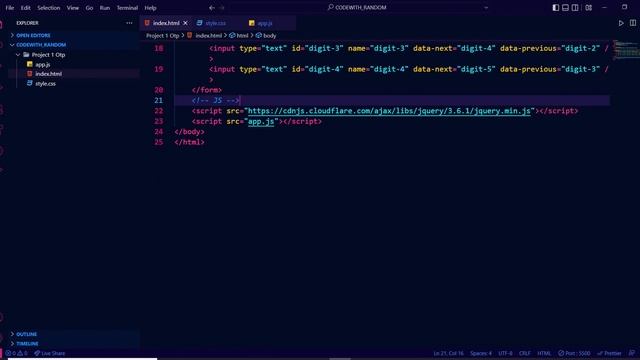The width and height of the screenshot is (640, 360).
Task: Open the command center dropdown arrow
Action: 486,7
